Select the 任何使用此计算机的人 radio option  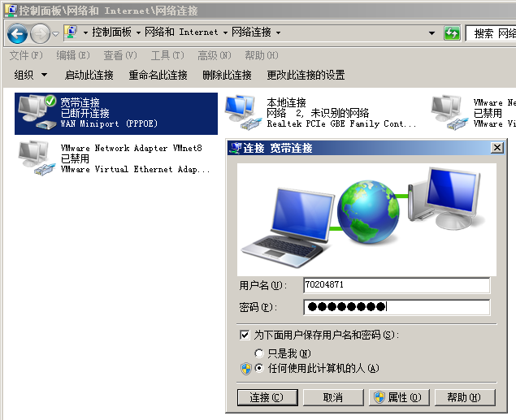(x=259, y=368)
